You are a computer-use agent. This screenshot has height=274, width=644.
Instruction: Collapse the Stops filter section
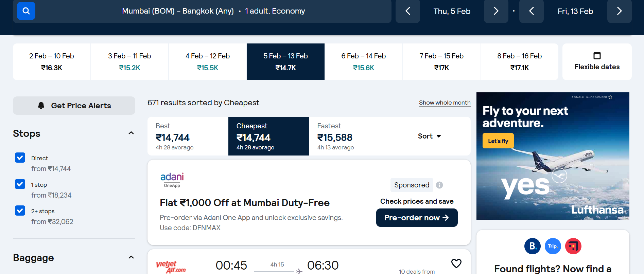tap(131, 133)
